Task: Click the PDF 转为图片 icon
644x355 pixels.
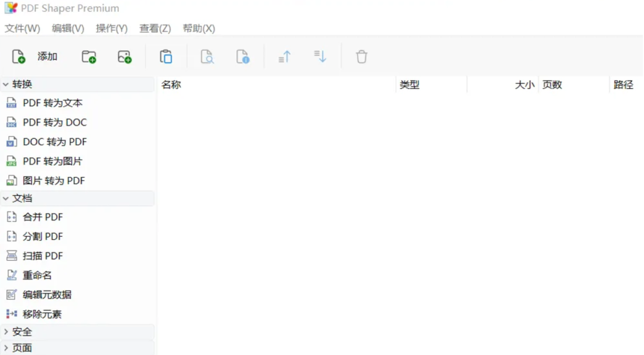Action: 11,161
